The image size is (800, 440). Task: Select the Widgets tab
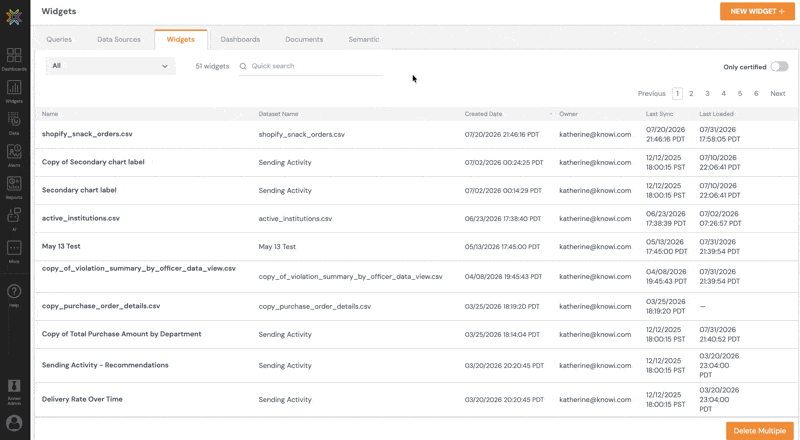[181, 39]
